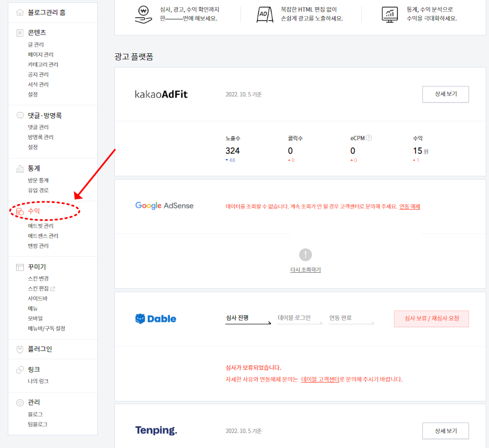Click the monitor statistics chart icon

(x=390, y=14)
